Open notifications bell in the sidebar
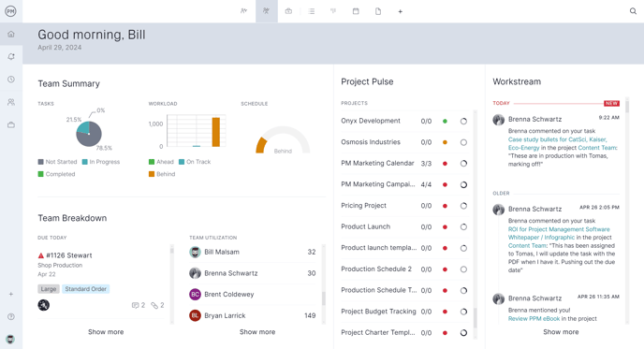The image size is (644, 349). tap(11, 57)
